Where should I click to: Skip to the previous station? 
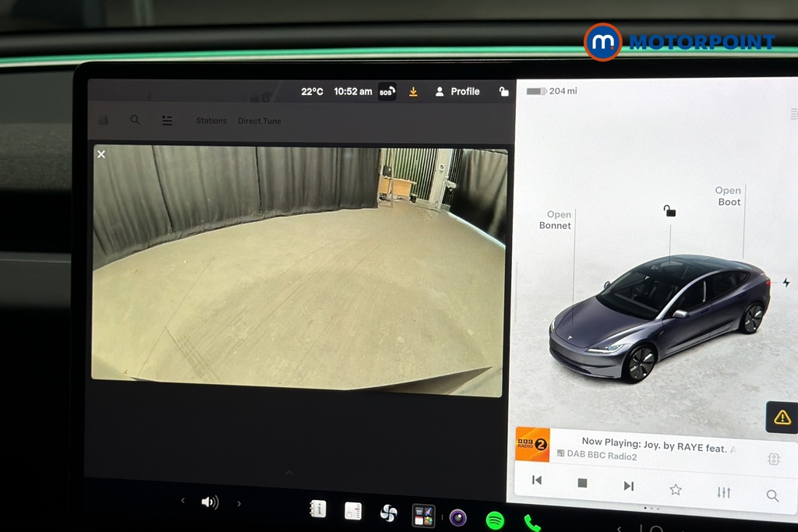tap(537, 480)
